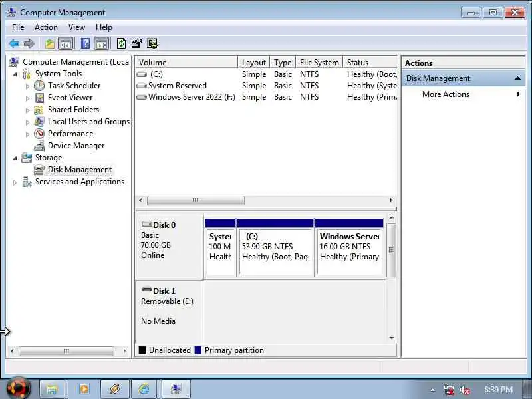The height and width of the screenshot is (399, 532).
Task: Expand the Event Viewer arrow
Action: (27, 98)
